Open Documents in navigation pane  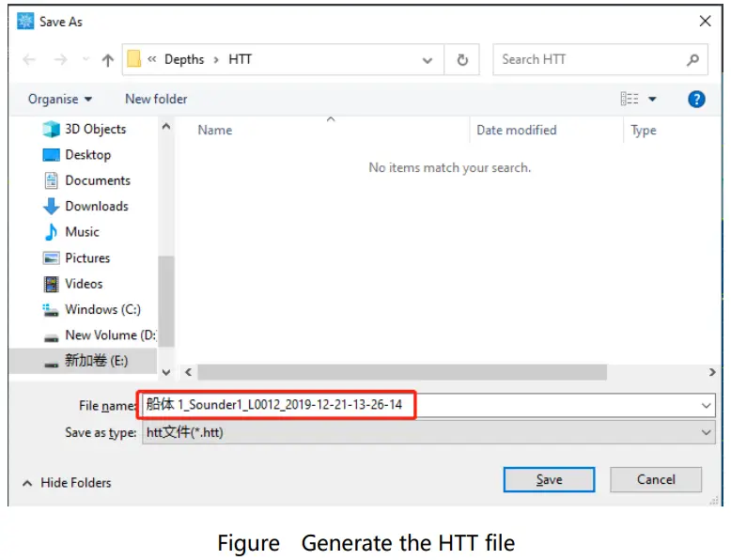(x=98, y=180)
